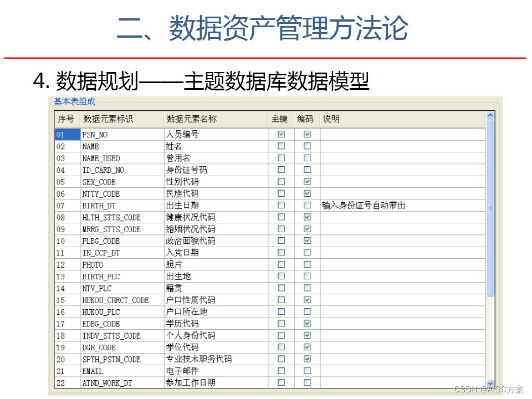
Task: Check the 主键 checkbox for HUKOU_PLC row
Action: [x=282, y=311]
